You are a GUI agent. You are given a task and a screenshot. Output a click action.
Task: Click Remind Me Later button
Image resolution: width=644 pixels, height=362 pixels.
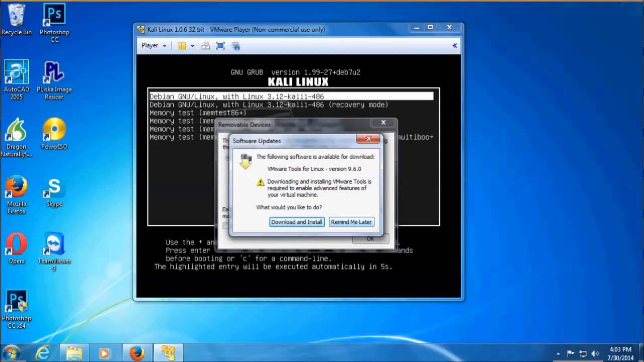(351, 222)
